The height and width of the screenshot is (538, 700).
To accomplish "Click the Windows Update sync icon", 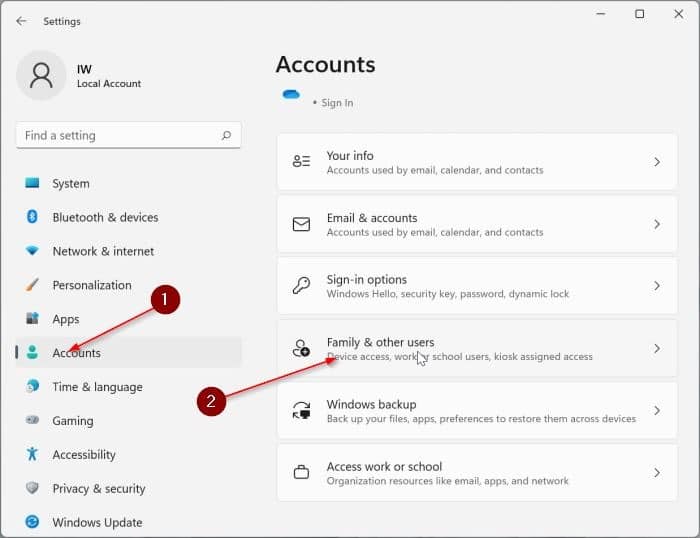I will (x=32, y=522).
